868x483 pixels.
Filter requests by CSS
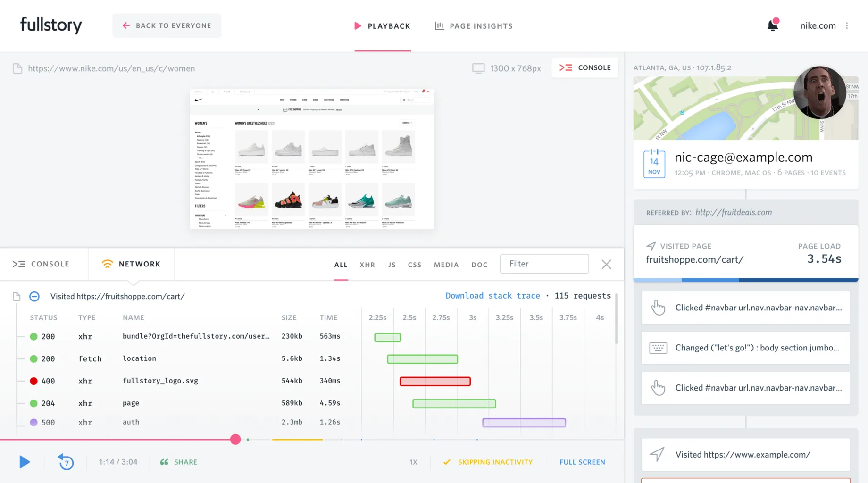pyautogui.click(x=415, y=265)
